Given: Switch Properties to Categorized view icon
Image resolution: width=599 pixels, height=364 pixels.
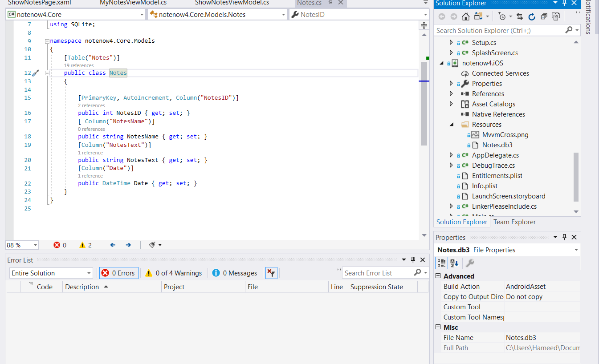Looking at the screenshot, I should (x=441, y=263).
